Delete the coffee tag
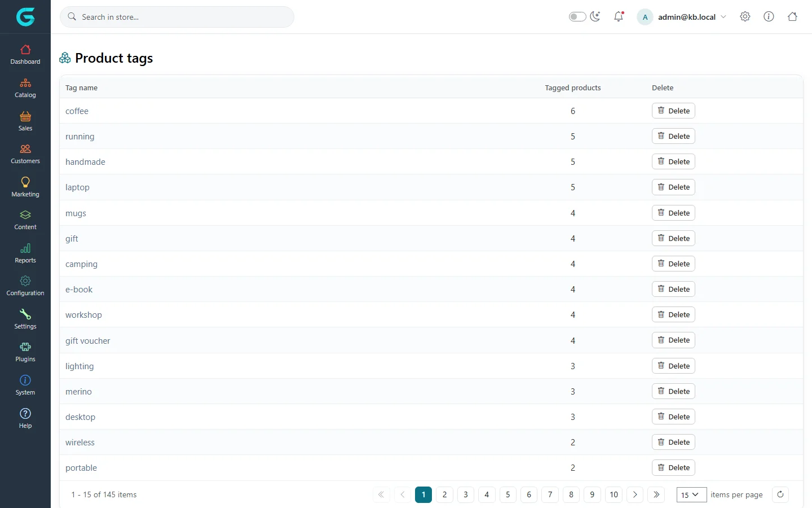 pos(673,111)
